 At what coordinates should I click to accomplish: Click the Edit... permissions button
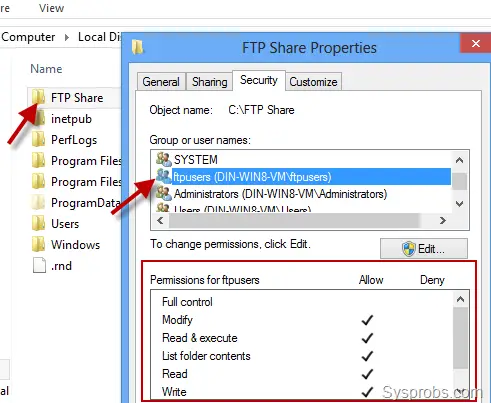[424, 248]
